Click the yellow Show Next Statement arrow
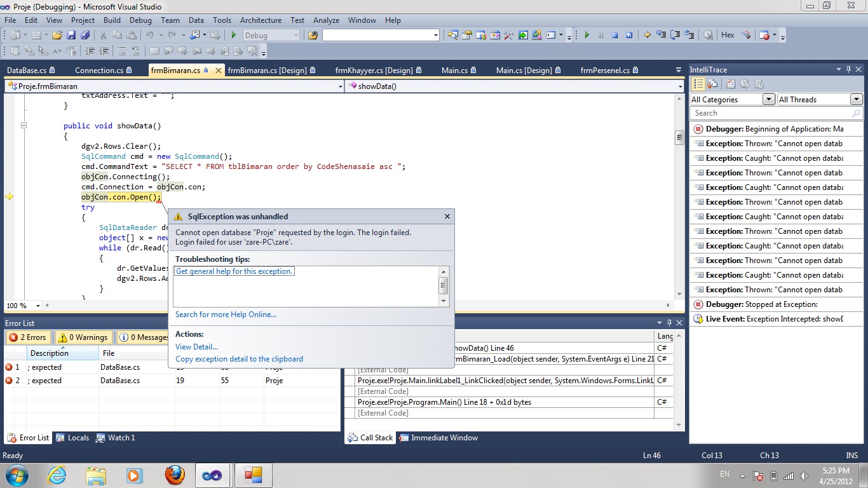 point(647,36)
